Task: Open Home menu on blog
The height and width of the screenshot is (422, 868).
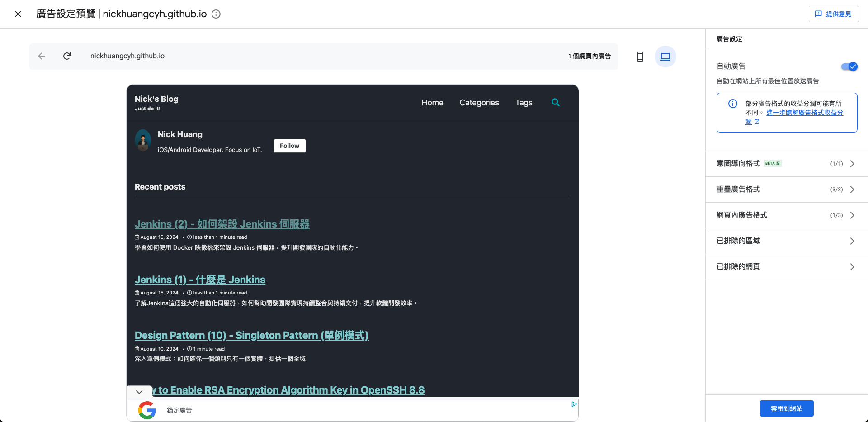Action: (432, 103)
